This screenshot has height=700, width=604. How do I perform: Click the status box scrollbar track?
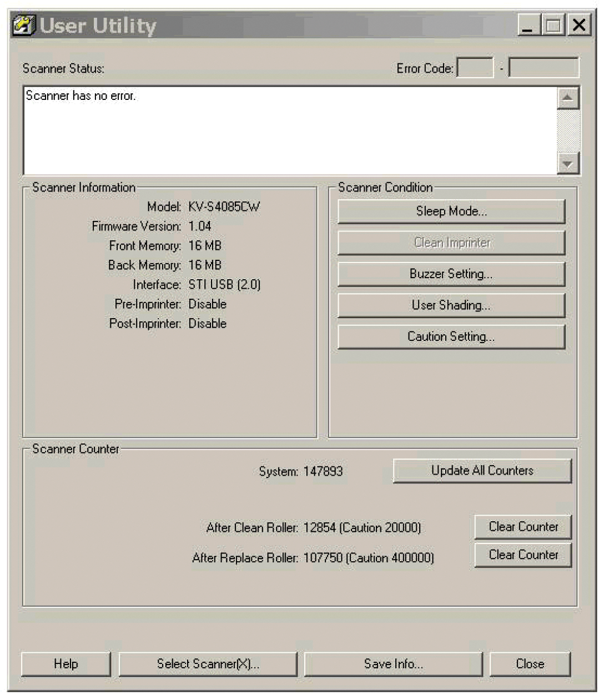pos(567,130)
